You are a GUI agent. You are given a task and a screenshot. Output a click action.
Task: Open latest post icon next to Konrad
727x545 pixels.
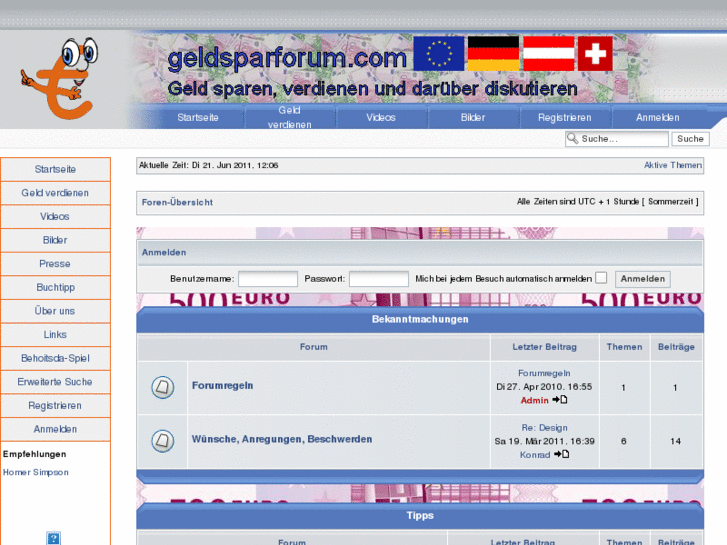coord(561,454)
